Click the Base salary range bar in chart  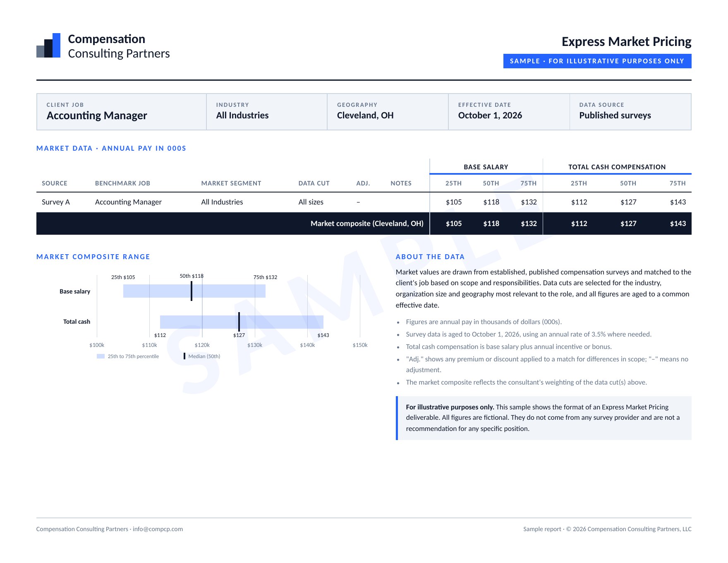194,291
